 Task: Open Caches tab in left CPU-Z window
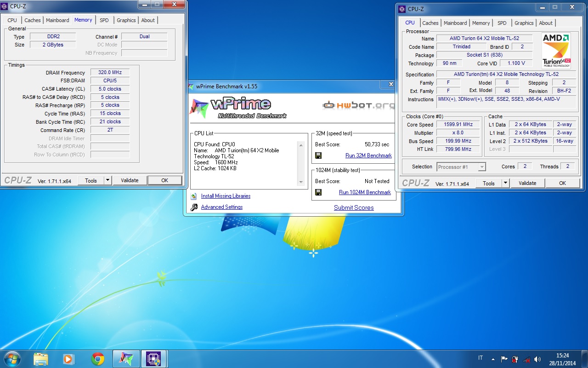click(33, 20)
